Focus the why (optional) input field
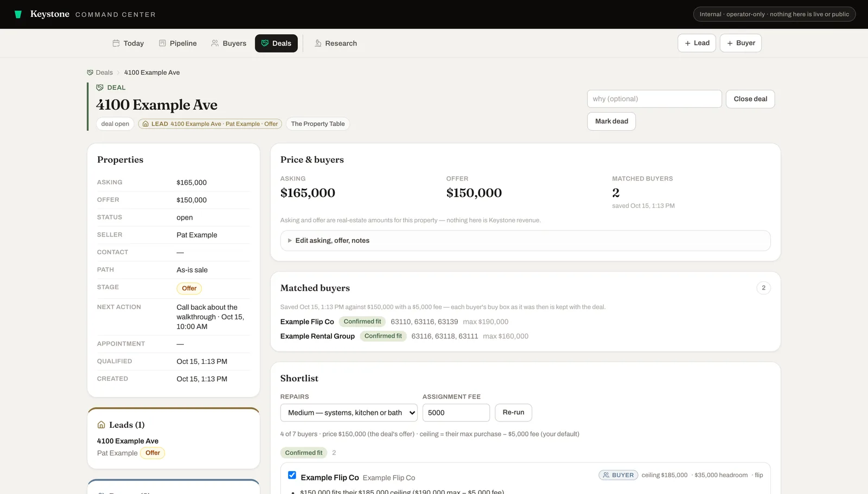The height and width of the screenshot is (494, 868). coord(654,99)
